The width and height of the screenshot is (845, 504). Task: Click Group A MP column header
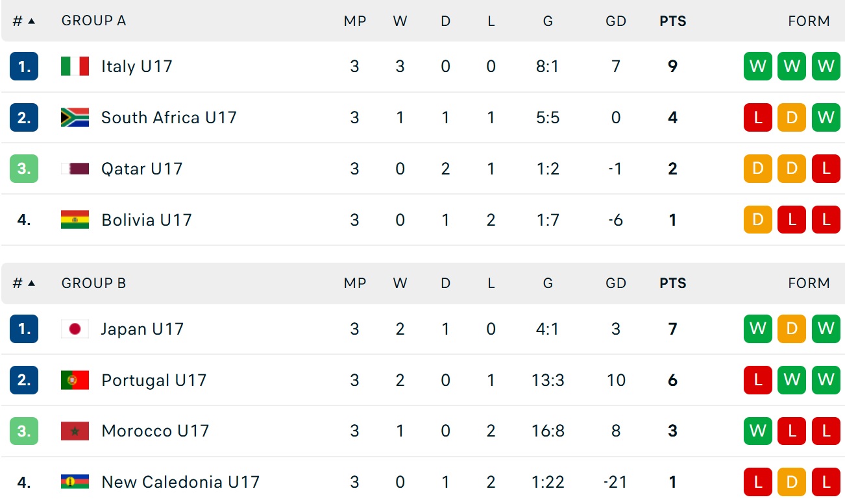click(354, 21)
